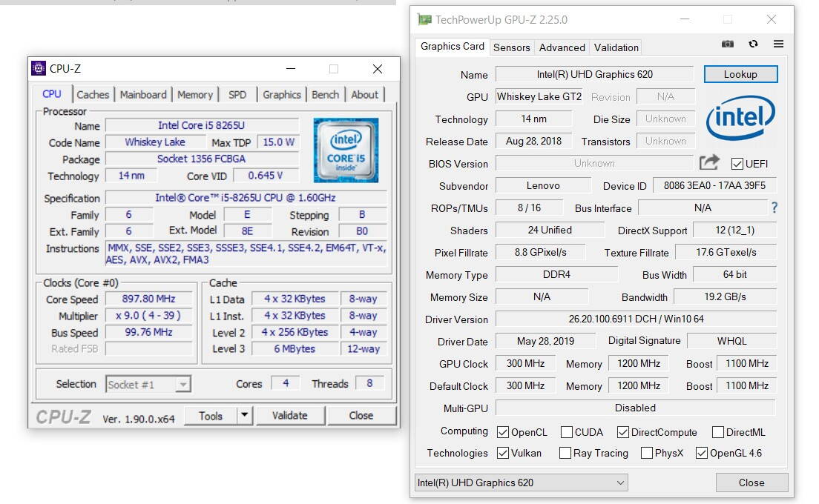Click the Specification value in CPU-Z
819x504 pixels.
click(246, 198)
